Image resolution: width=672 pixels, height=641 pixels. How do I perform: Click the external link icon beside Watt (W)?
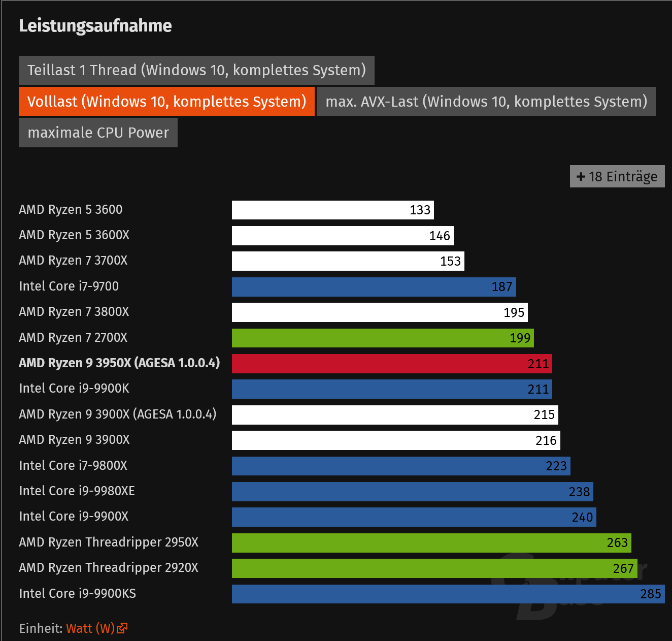(122, 629)
